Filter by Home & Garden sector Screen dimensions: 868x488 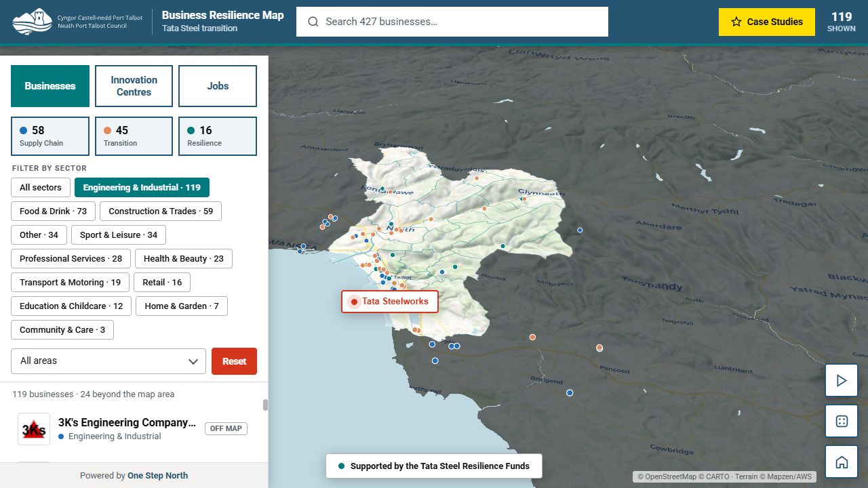click(182, 306)
